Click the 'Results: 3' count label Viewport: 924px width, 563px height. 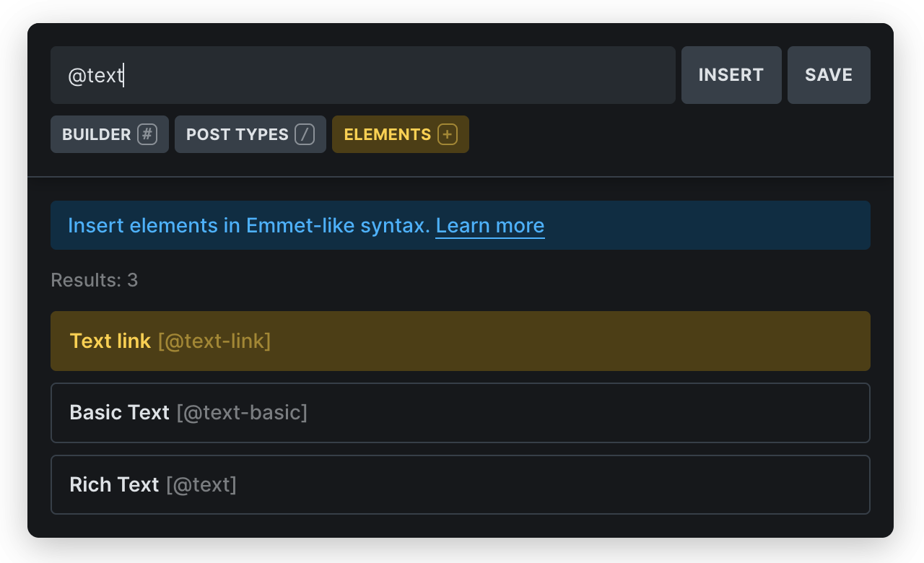pyautogui.click(x=94, y=280)
